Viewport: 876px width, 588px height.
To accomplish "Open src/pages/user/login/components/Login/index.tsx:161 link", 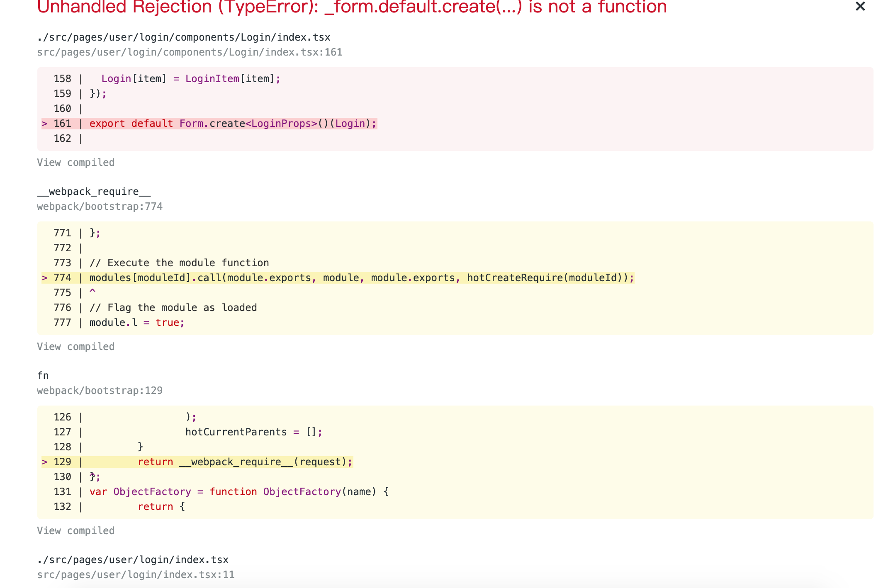I will pyautogui.click(x=190, y=52).
